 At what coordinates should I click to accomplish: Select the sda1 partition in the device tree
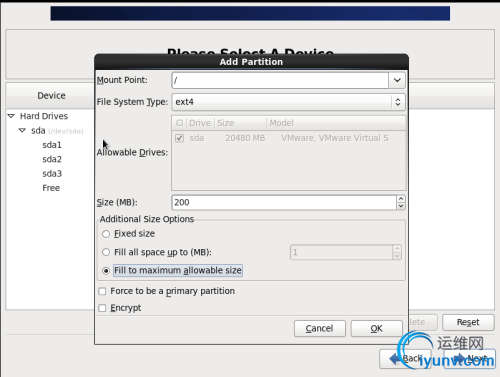pyautogui.click(x=52, y=145)
